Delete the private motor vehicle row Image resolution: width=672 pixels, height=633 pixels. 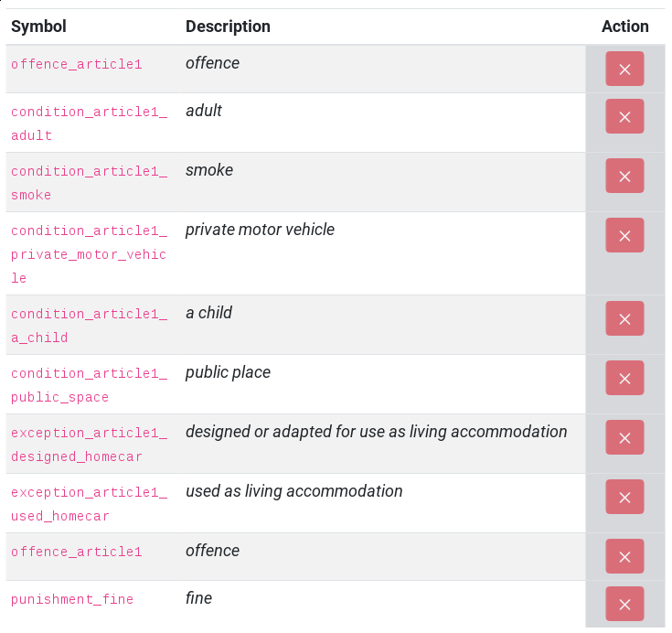tap(624, 236)
